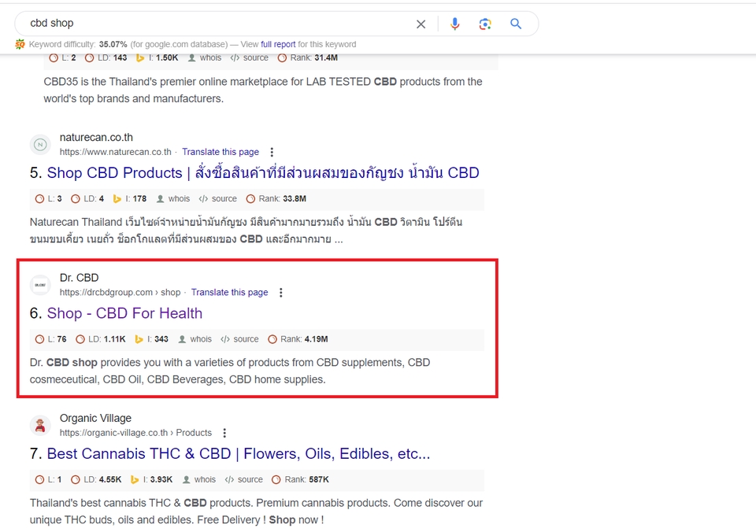The width and height of the screenshot is (756, 532).
Task: Click source in Organic Village metrics bar
Action: pyautogui.click(x=244, y=479)
